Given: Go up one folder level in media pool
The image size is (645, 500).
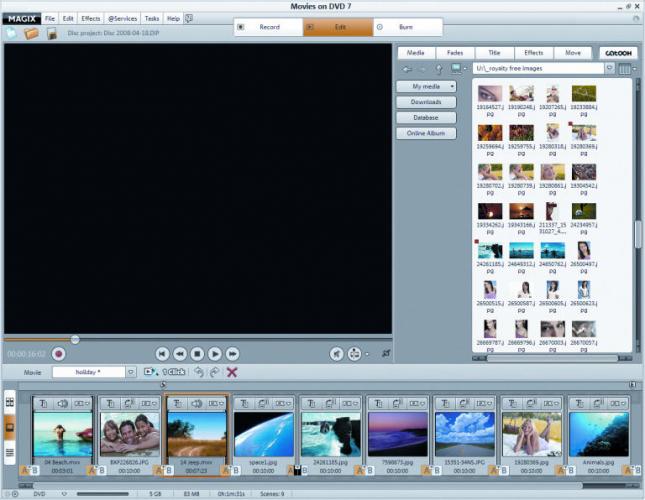Looking at the screenshot, I should 439,69.
